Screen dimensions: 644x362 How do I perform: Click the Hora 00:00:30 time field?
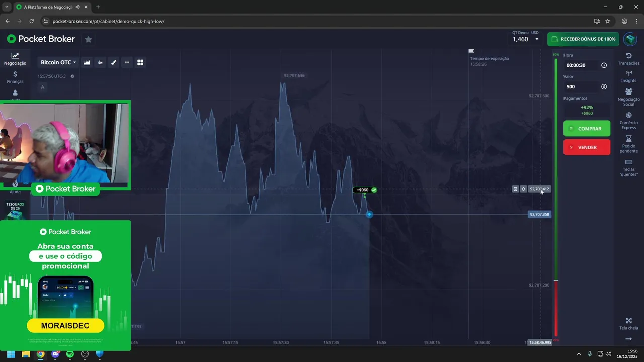587,65
